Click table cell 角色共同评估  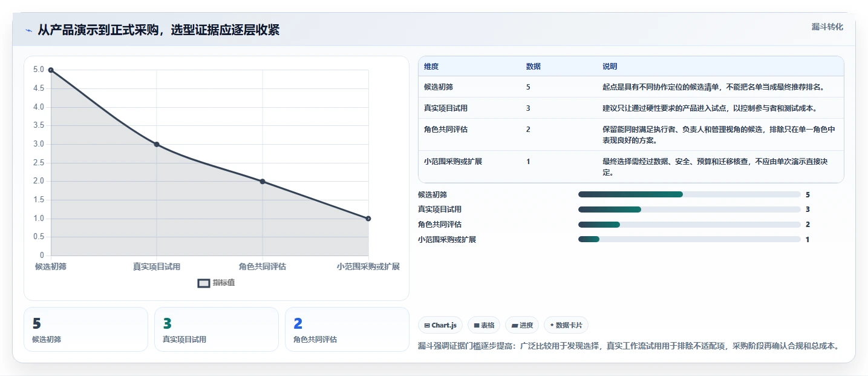coord(446,130)
